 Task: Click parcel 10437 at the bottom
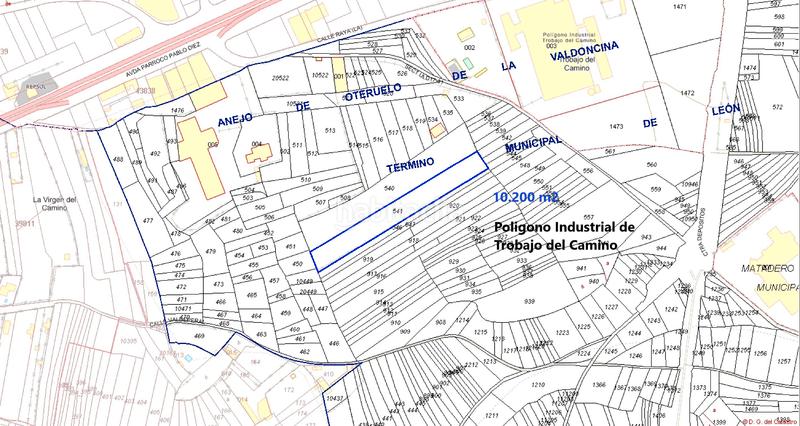tap(334, 398)
